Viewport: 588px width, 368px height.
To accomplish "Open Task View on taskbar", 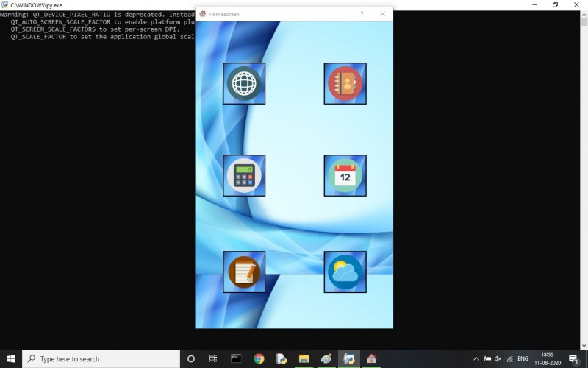I will pos(213,359).
